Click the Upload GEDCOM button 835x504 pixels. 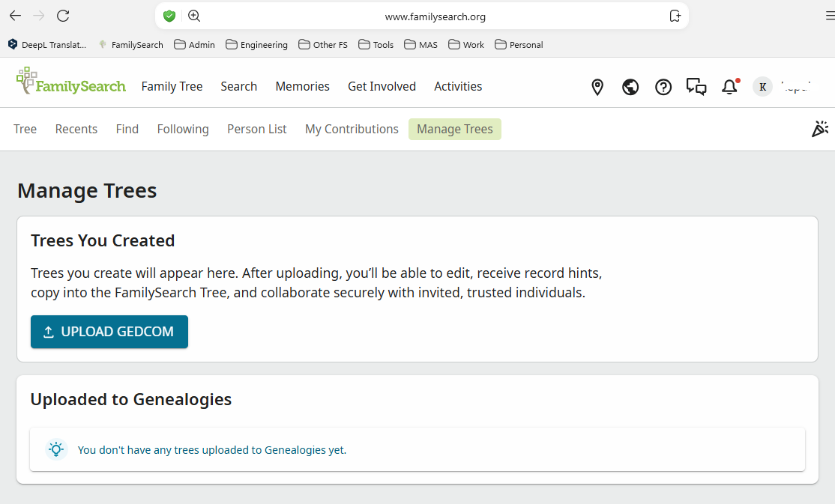[109, 332]
